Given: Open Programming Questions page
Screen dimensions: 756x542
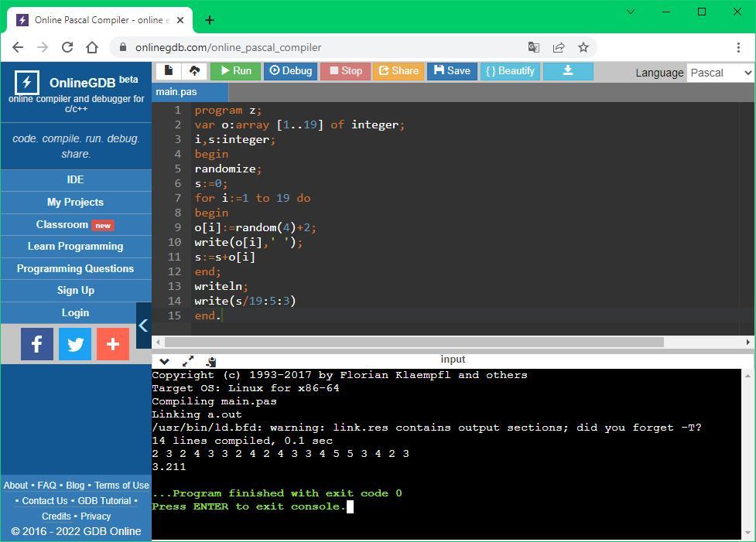Looking at the screenshot, I should click(x=76, y=269).
